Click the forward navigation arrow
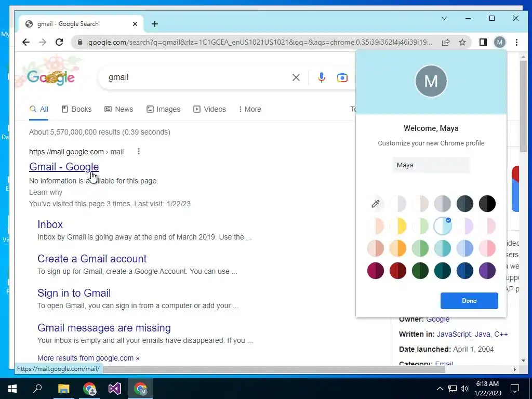This screenshot has height=399, width=532. pos(43,42)
